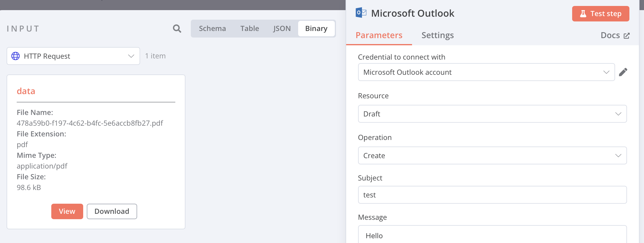This screenshot has width=644, height=243.
Task: Click the pdf file extension value
Action: [22, 145]
